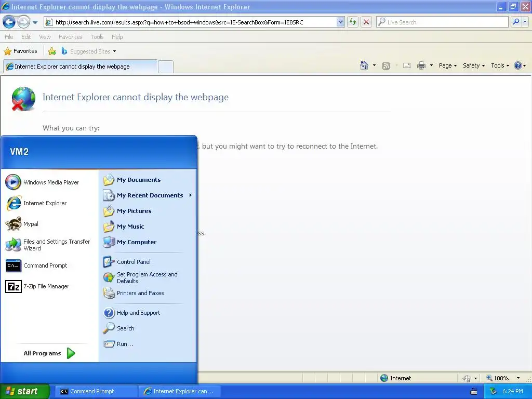Switch to Command Prompt taskbar button
This screenshot has height=399, width=532.
coord(96,392)
